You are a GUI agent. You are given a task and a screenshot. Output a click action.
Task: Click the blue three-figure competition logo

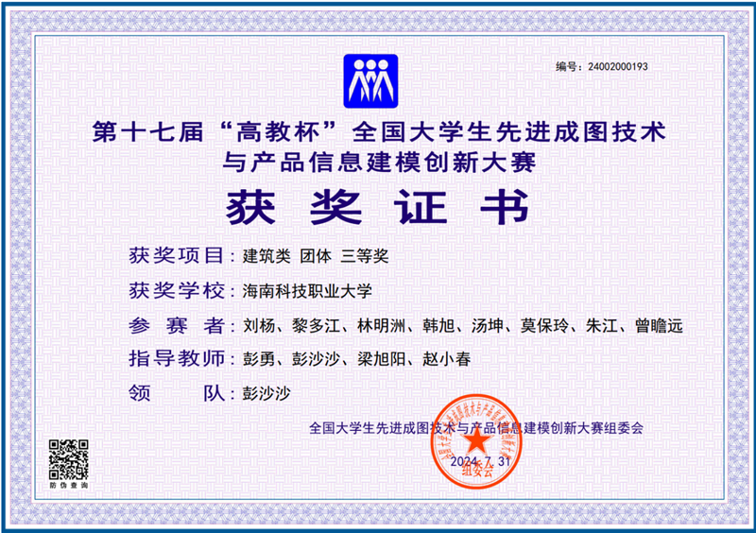click(370, 81)
